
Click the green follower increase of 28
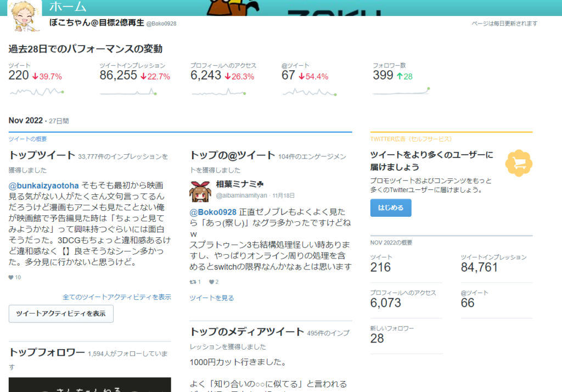[x=404, y=76]
